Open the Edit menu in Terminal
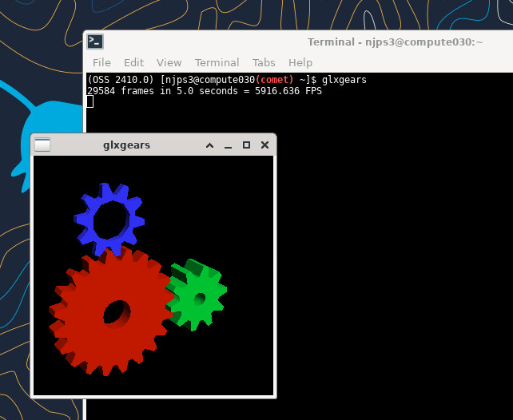The image size is (513, 420). click(x=133, y=62)
